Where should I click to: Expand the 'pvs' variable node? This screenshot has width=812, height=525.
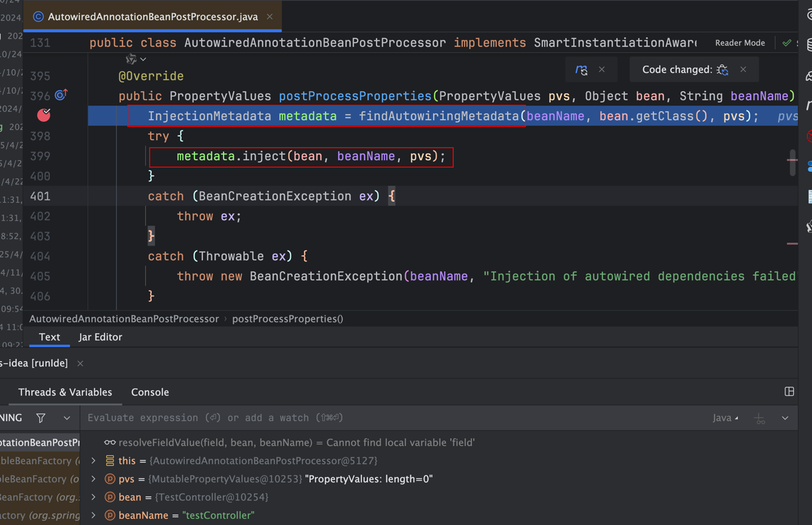tap(94, 479)
